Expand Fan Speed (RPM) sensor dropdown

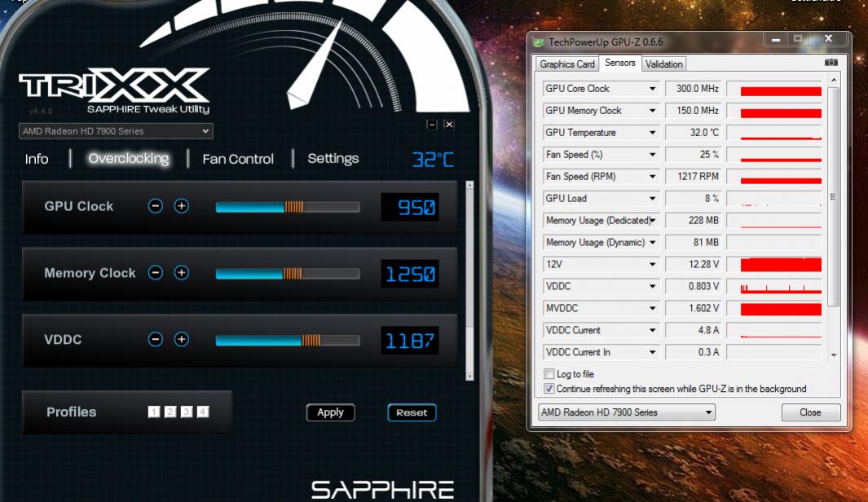coord(652,177)
